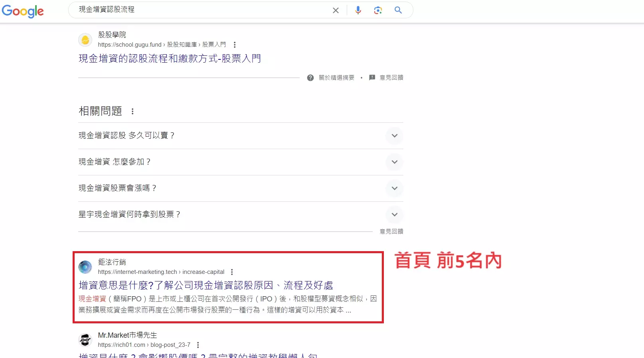Submit search with magnifier icon

(x=398, y=10)
